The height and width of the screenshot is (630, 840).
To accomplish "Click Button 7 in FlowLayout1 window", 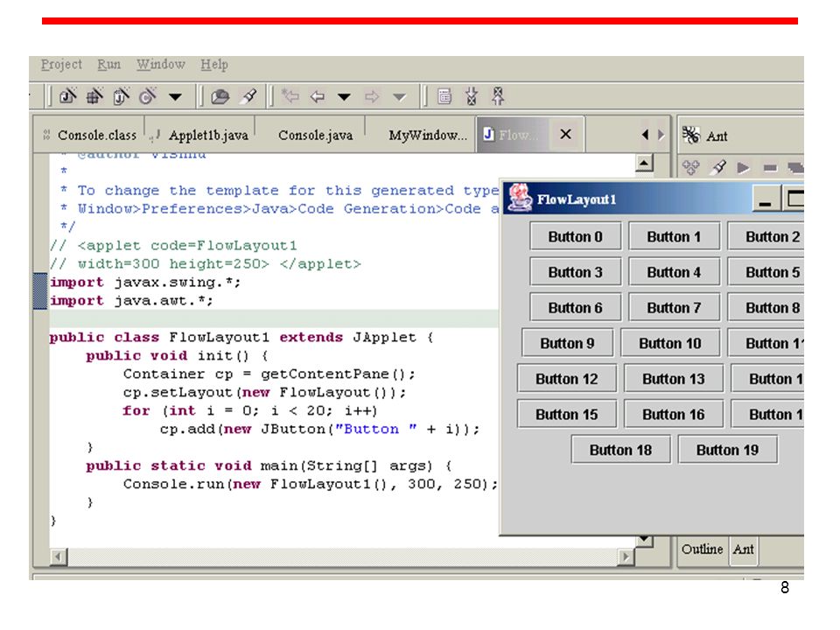I will click(x=674, y=307).
